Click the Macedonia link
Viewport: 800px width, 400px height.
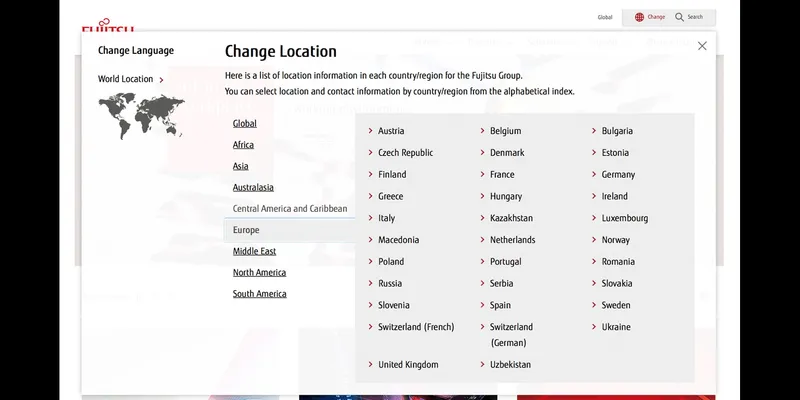pyautogui.click(x=398, y=240)
